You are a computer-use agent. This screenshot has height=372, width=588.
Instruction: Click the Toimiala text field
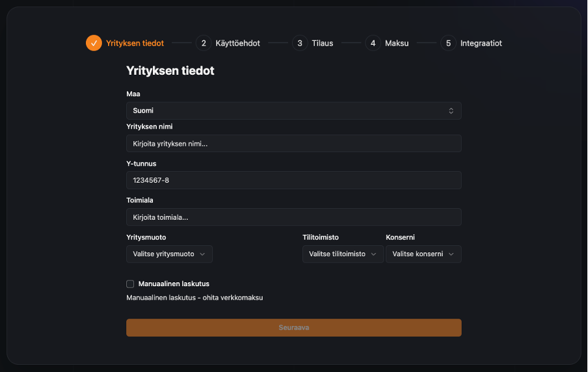click(293, 217)
